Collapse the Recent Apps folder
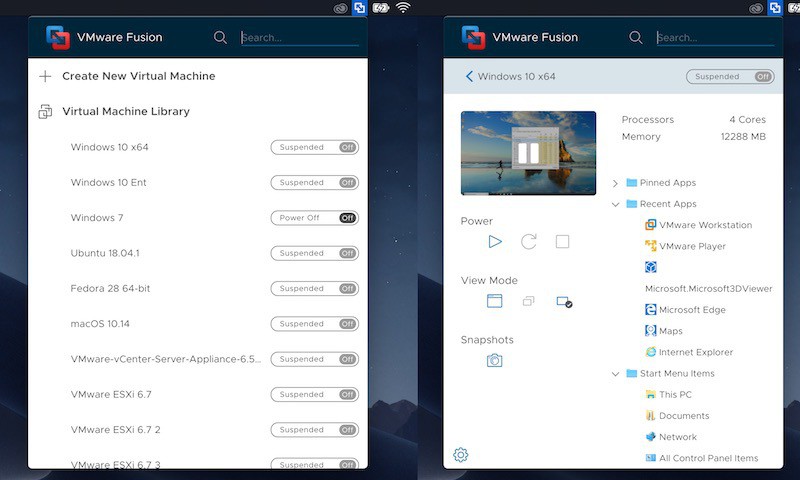Screen dimensions: 800x480 pyautogui.click(x=615, y=204)
